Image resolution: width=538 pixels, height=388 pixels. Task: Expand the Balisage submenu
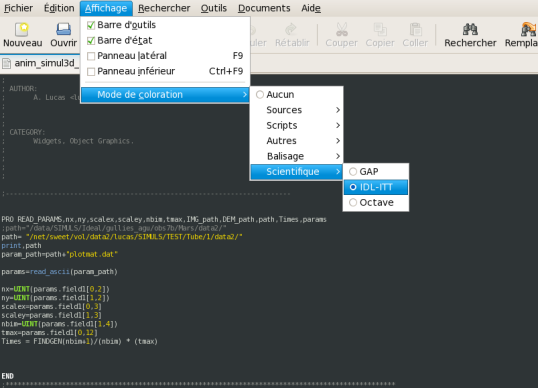(296, 156)
